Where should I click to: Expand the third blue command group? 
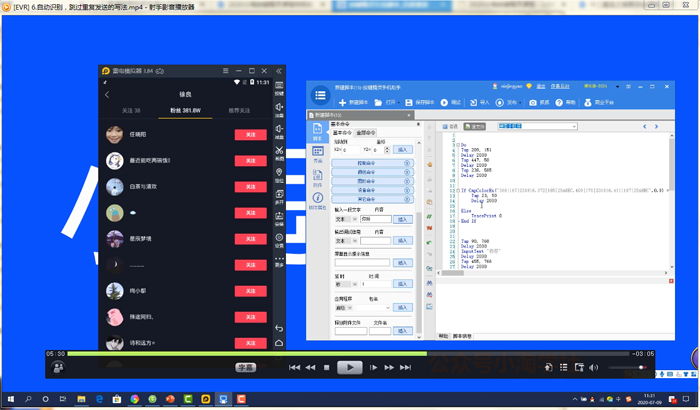point(372,181)
